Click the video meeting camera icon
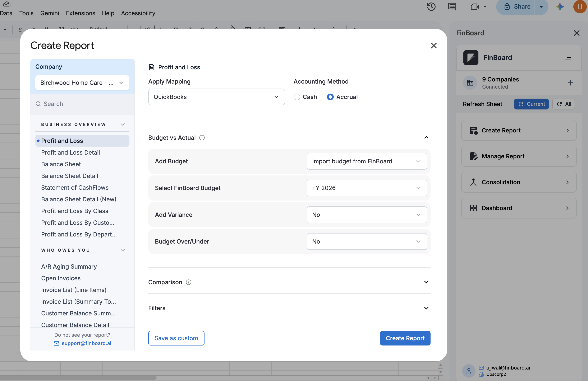 point(475,7)
